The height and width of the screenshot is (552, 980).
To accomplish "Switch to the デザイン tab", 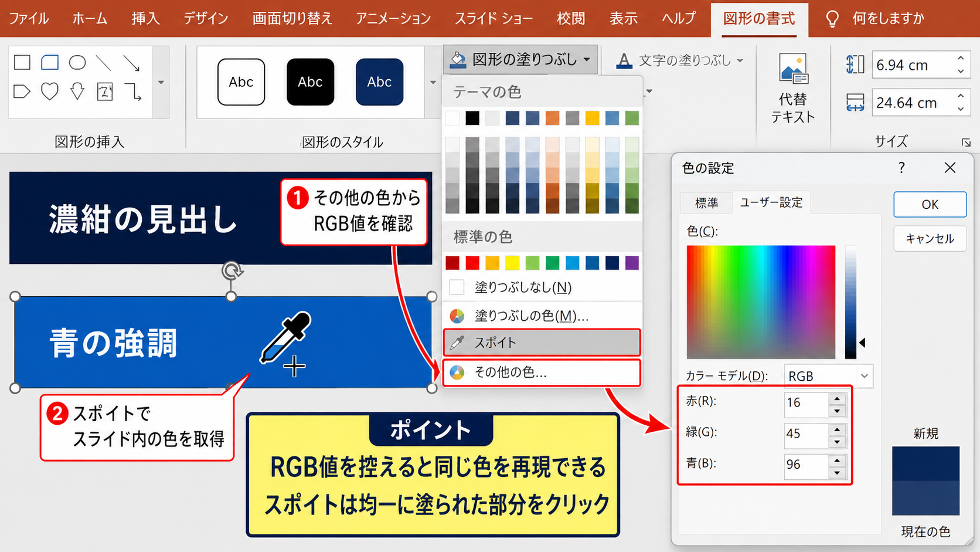I will tap(206, 18).
